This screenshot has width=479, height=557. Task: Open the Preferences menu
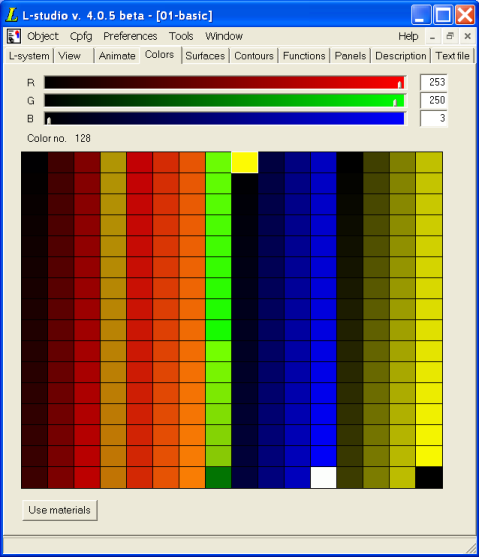coord(130,36)
